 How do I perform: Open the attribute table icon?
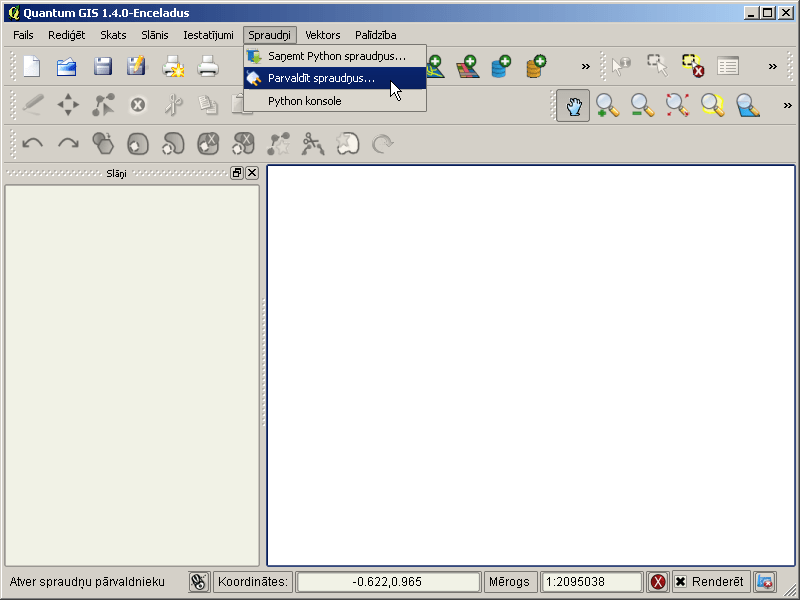point(728,66)
